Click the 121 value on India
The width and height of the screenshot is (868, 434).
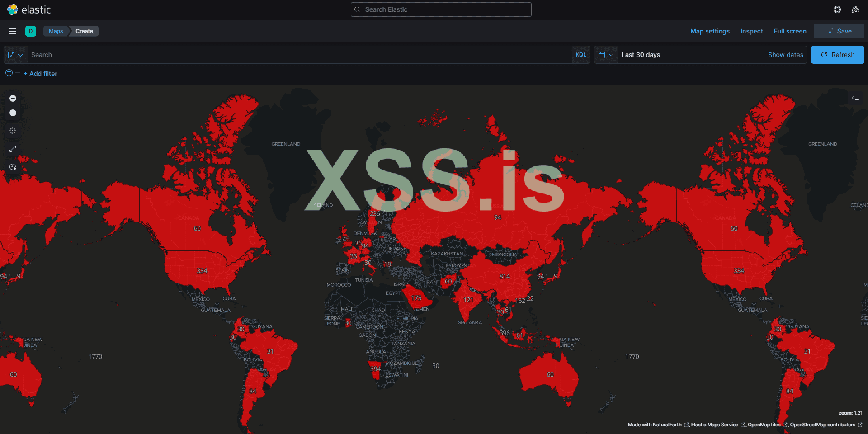pyautogui.click(x=468, y=300)
